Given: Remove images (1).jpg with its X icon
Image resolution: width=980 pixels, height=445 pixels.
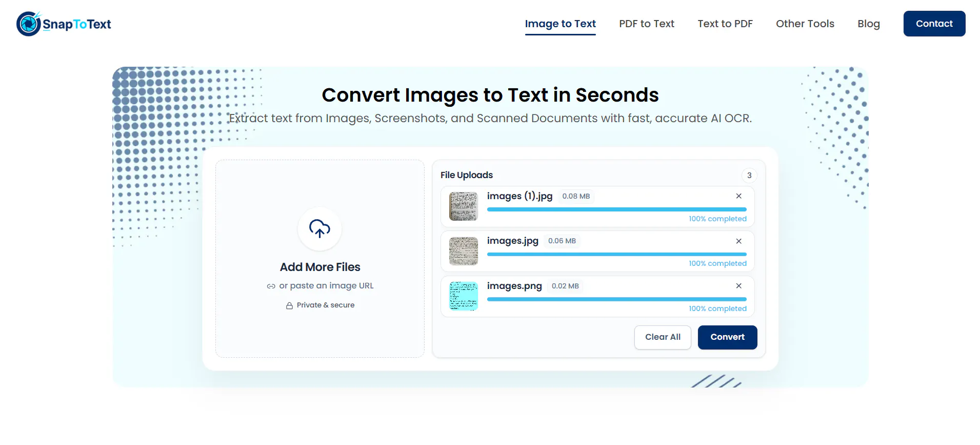Looking at the screenshot, I should [x=738, y=196].
